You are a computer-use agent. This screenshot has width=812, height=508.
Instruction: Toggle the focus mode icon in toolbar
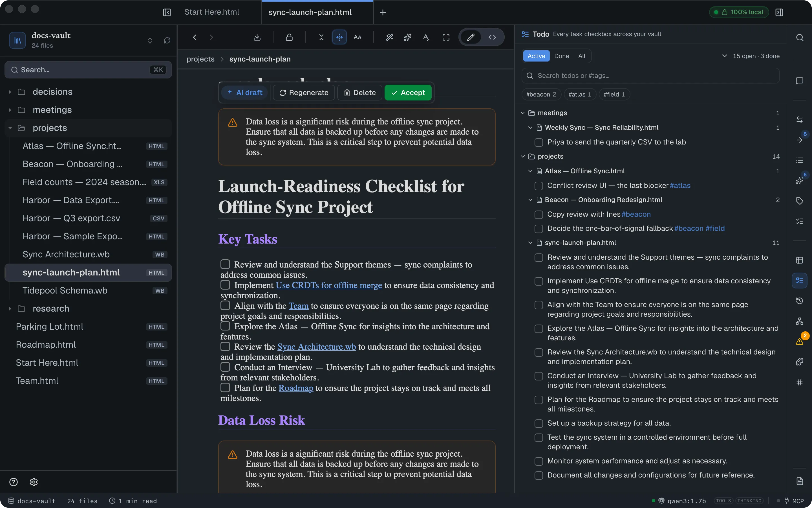[x=339, y=37]
